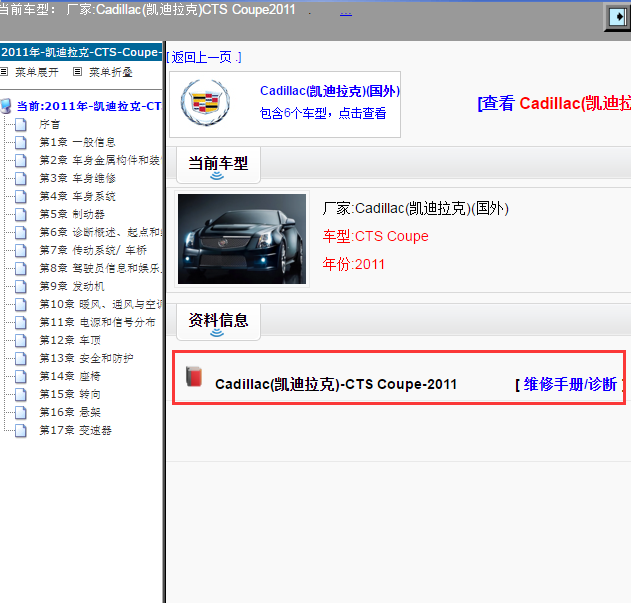631x603 pixels.
Task: Open 第13章 安全和防护
Action: coord(86,358)
